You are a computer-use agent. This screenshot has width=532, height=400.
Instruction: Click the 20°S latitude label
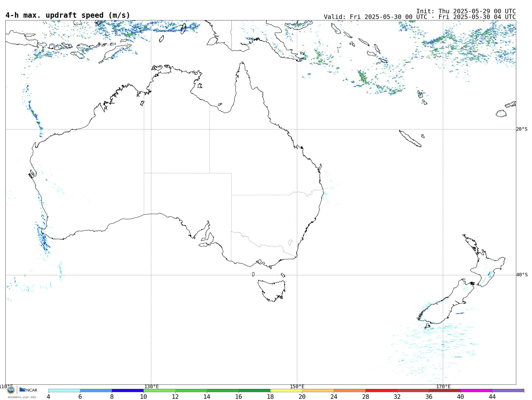click(522, 129)
